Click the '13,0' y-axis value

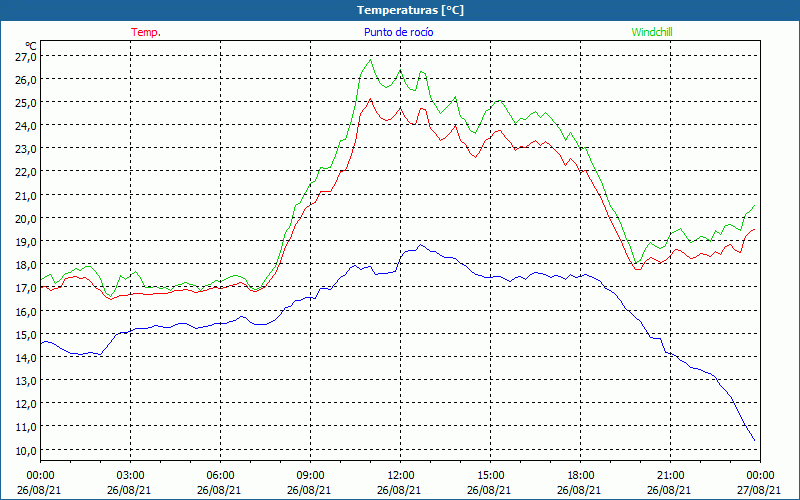tap(26, 381)
